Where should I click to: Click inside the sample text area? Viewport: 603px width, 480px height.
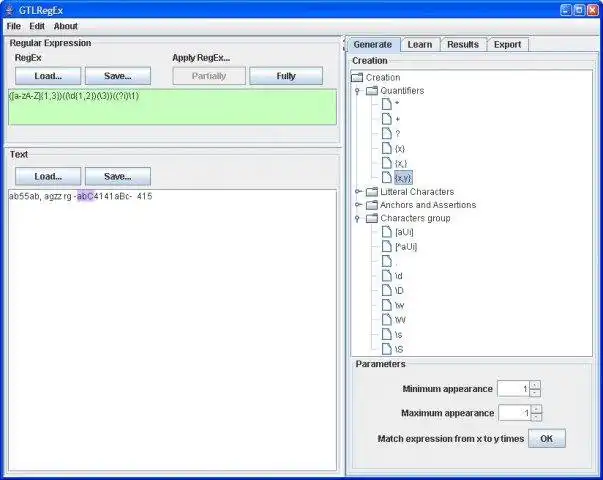click(172, 330)
